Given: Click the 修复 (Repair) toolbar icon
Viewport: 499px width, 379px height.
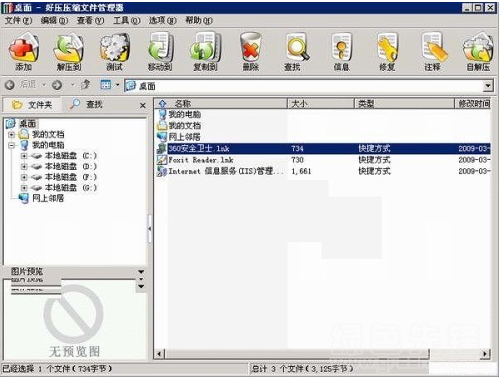Looking at the screenshot, I should 387,48.
